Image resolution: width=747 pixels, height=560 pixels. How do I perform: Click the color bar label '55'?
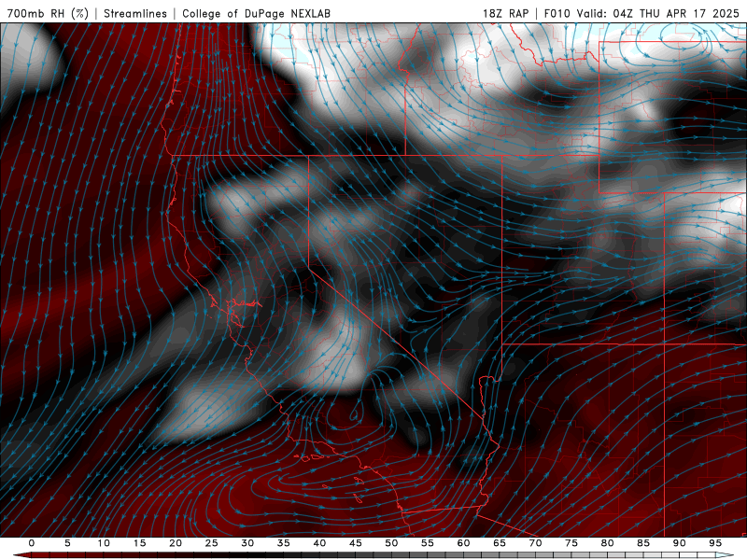[428, 543]
